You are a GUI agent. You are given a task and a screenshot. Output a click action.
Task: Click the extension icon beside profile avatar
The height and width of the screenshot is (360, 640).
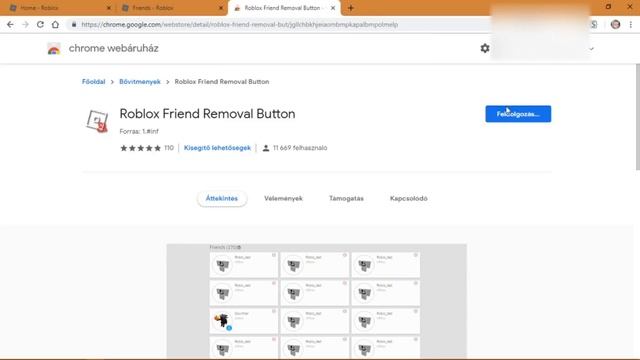(594, 24)
